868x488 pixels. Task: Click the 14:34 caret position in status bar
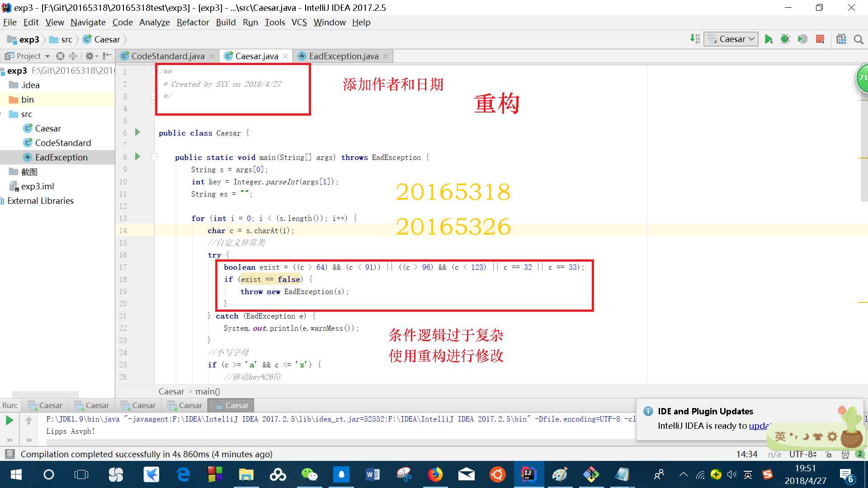pyautogui.click(x=746, y=454)
